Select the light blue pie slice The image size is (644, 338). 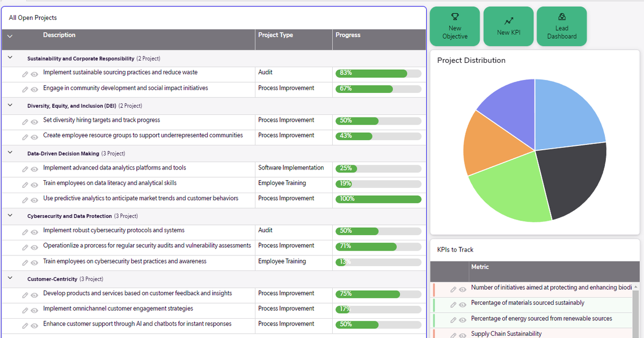[566, 118]
